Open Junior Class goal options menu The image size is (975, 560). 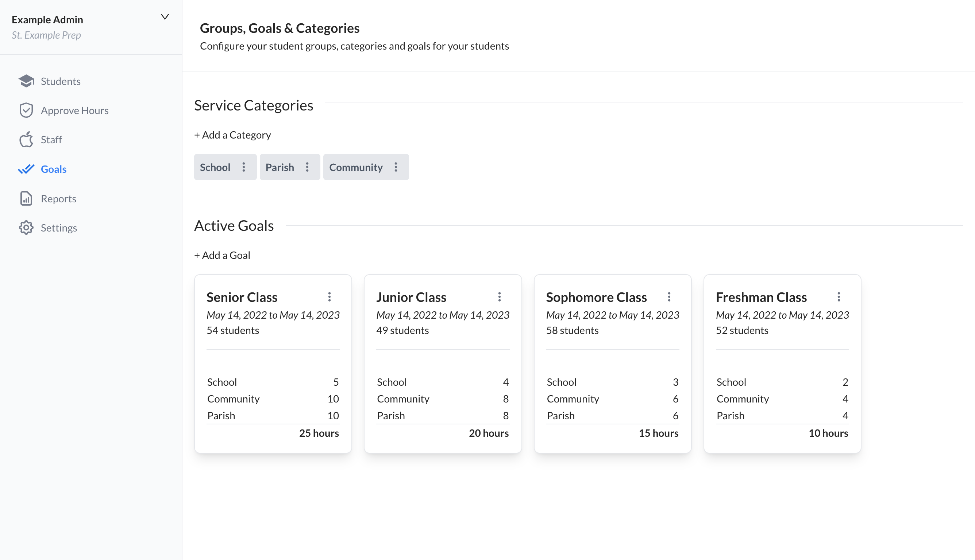(499, 297)
